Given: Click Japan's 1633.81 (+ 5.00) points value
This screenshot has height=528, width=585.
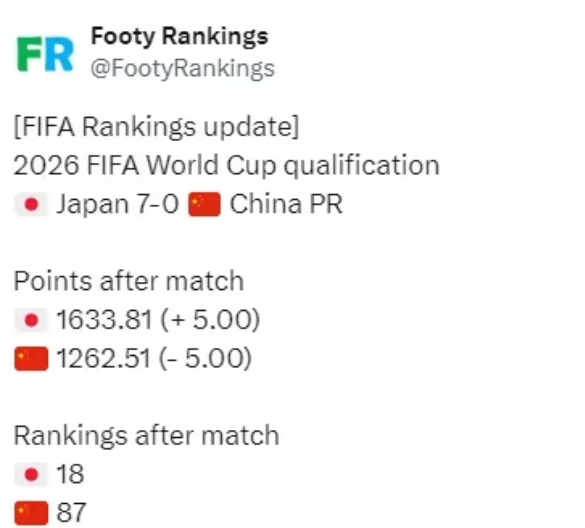Looking at the screenshot, I should [158, 320].
